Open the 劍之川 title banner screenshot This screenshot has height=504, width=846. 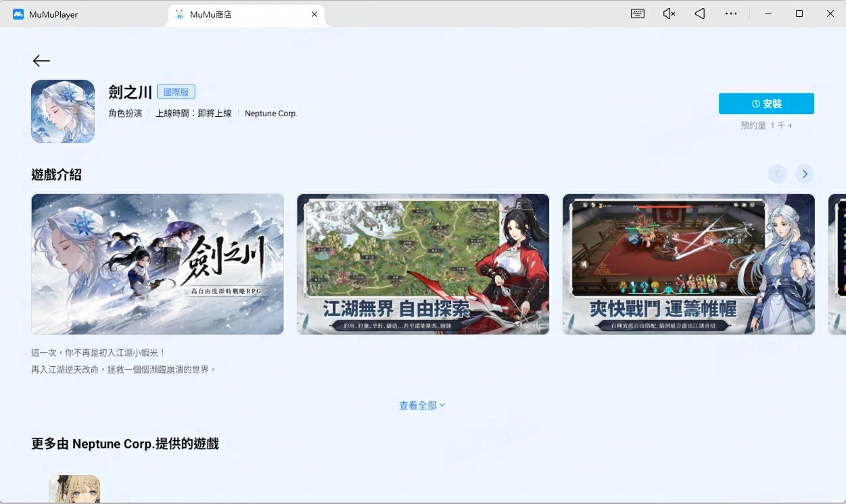pos(158,264)
